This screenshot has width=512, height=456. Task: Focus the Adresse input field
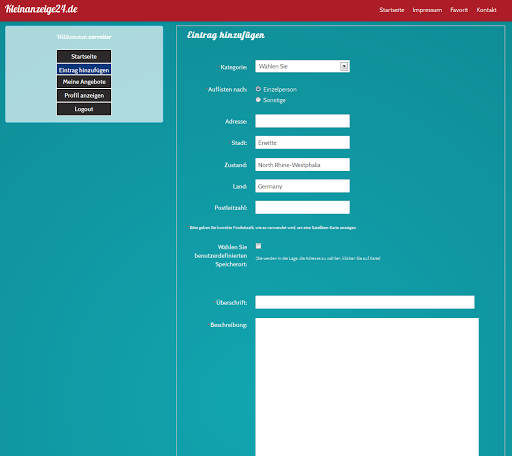click(x=302, y=121)
